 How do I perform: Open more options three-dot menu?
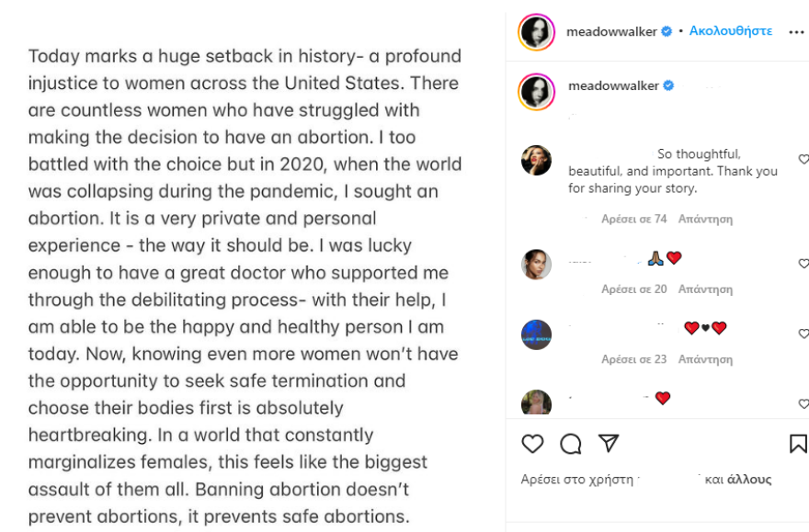click(x=796, y=31)
